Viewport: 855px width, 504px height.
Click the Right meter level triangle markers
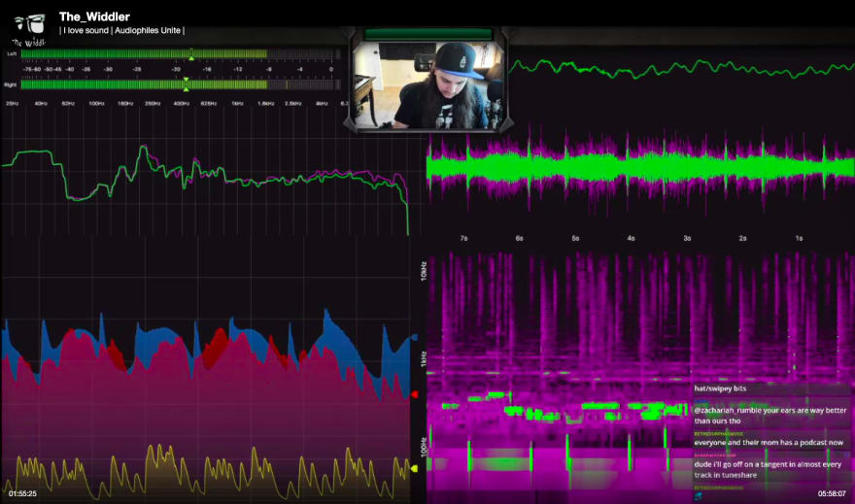(x=186, y=84)
